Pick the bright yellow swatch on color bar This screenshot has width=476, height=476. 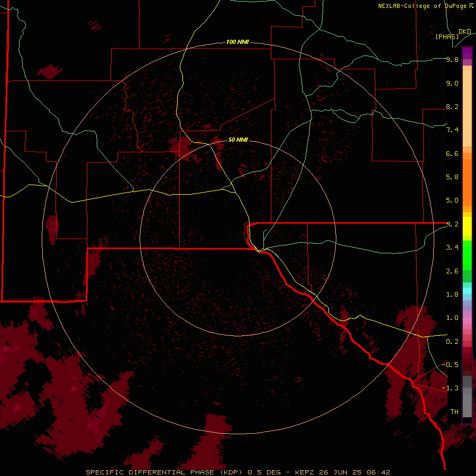(x=467, y=226)
